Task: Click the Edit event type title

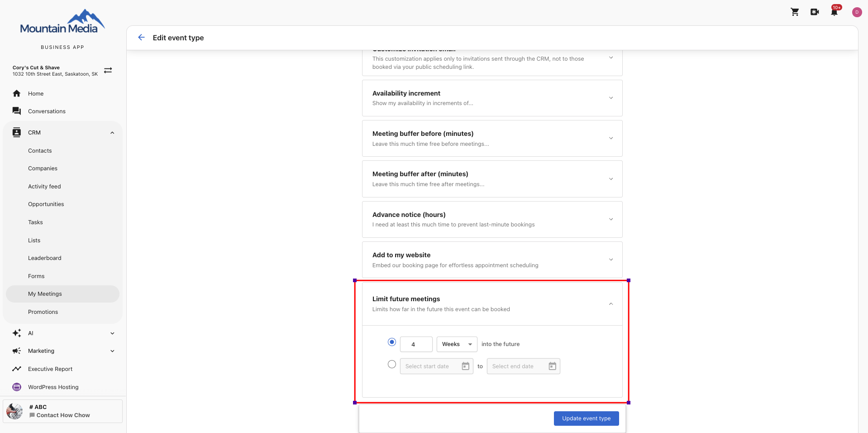Action: pyautogui.click(x=178, y=38)
